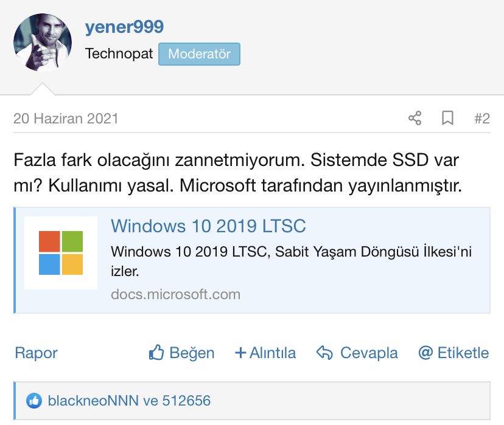Click the docs.microsoft.com source text
This screenshot has height=425, width=504.
[175, 294]
